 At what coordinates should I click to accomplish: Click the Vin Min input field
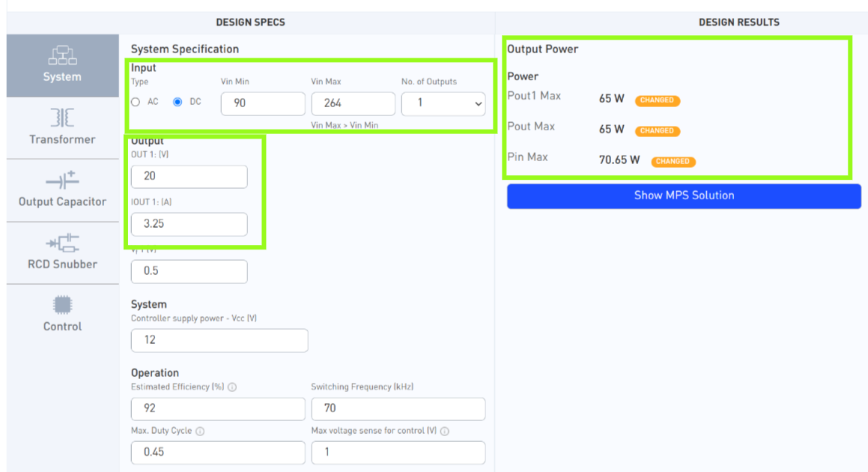point(263,103)
